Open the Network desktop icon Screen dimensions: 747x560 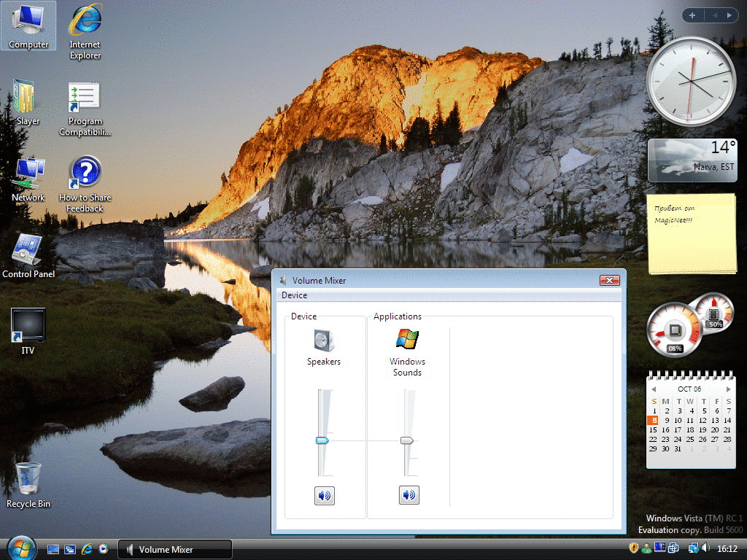tap(28, 174)
